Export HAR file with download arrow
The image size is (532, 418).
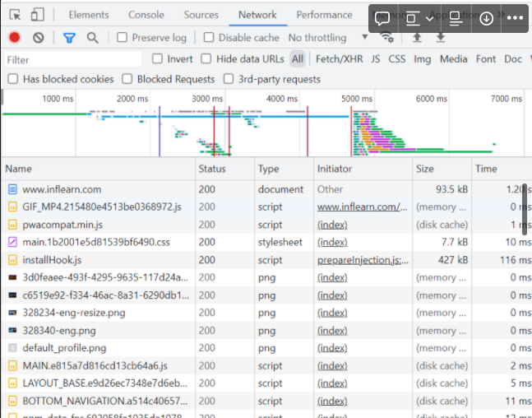pyautogui.click(x=441, y=37)
